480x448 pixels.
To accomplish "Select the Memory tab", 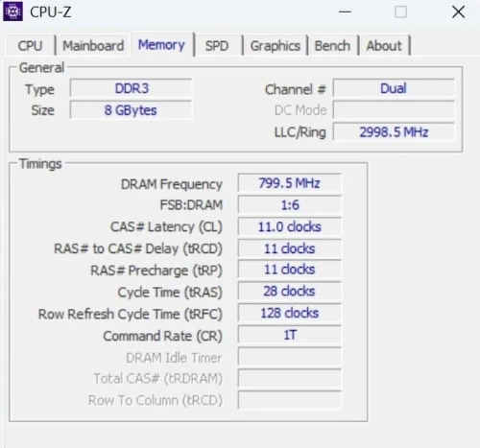I will [161, 45].
